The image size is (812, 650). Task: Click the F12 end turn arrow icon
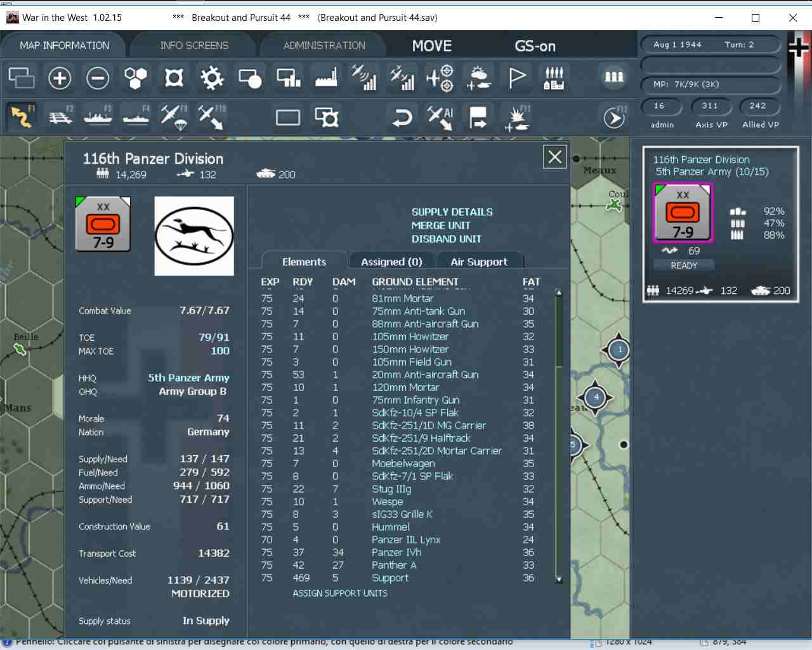coord(614,117)
